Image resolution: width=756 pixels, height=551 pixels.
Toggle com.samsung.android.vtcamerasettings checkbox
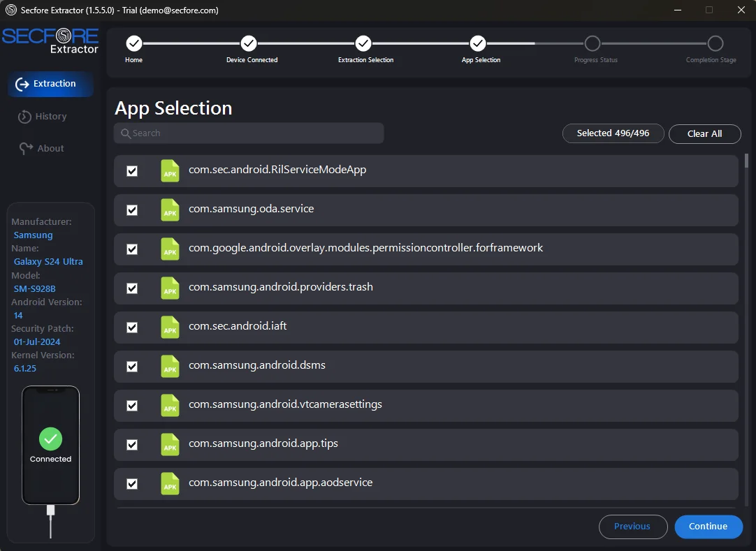tap(132, 406)
